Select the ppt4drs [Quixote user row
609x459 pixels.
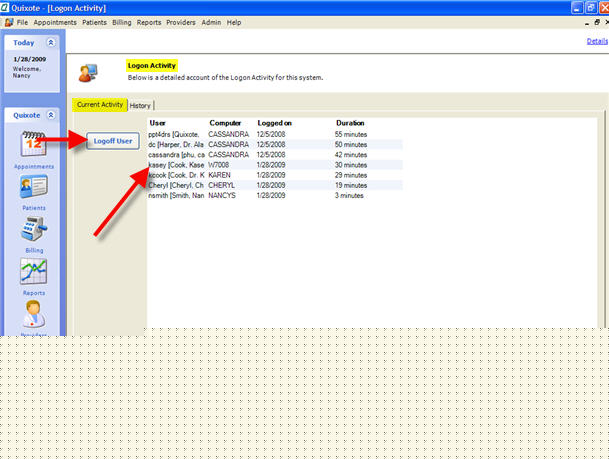click(x=275, y=134)
